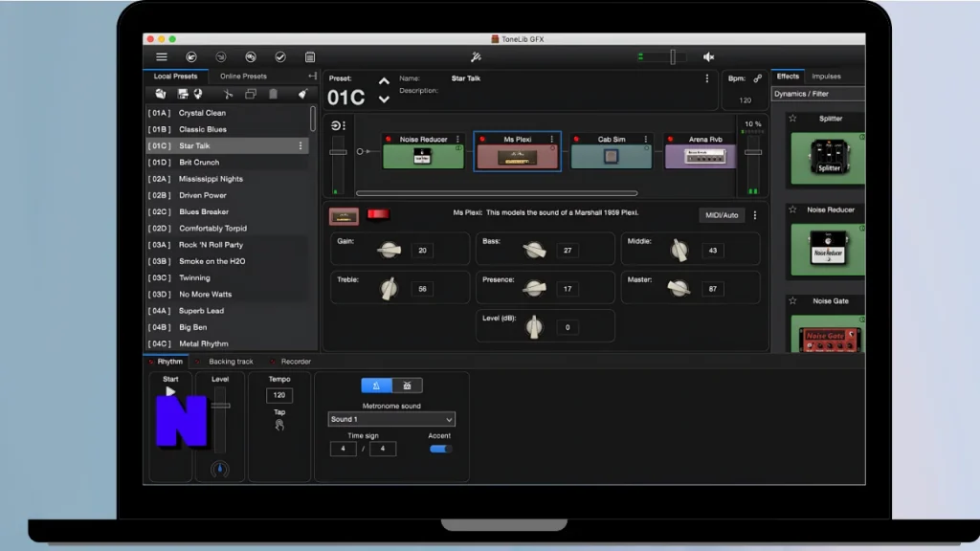Click the input settings icon above input slider
980x551 pixels.
(x=336, y=125)
